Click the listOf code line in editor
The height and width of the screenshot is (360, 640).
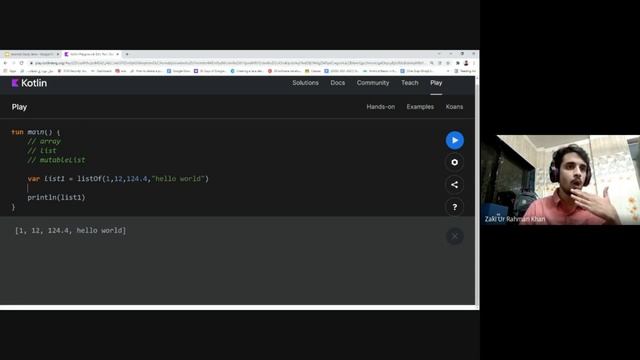click(118, 179)
